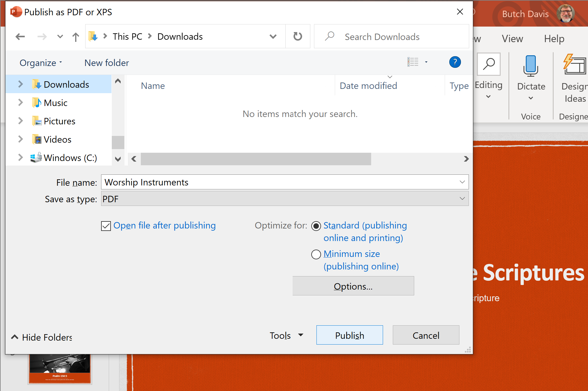
Task: Click the search magnifier icon
Action: click(x=330, y=36)
